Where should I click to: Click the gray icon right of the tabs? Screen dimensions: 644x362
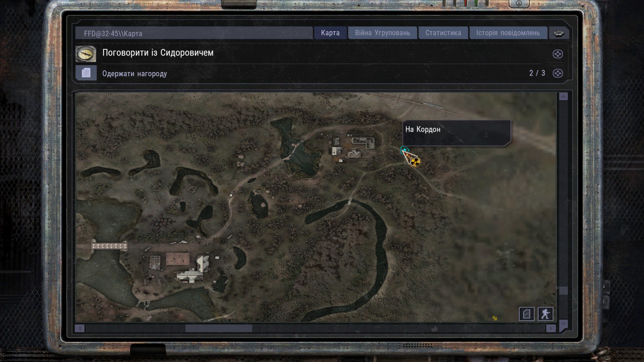[x=558, y=33]
